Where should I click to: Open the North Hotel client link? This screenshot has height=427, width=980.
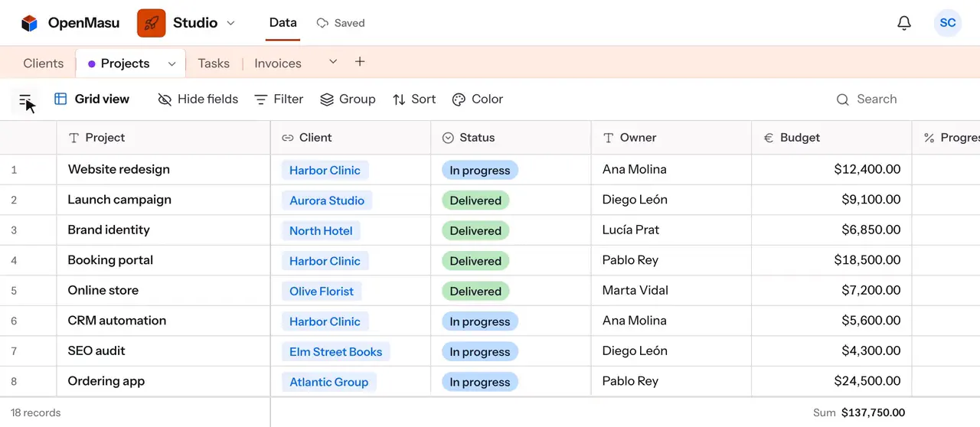coord(321,230)
